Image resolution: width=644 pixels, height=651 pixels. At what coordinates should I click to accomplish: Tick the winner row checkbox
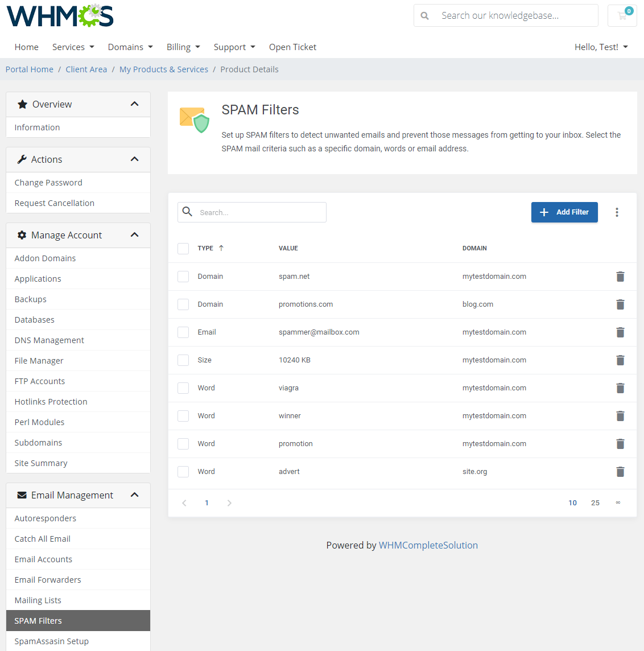(183, 415)
